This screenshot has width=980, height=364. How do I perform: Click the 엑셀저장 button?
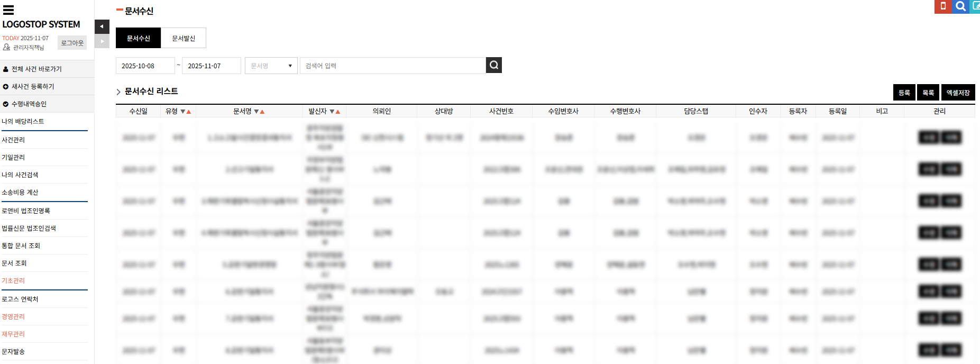(x=958, y=93)
